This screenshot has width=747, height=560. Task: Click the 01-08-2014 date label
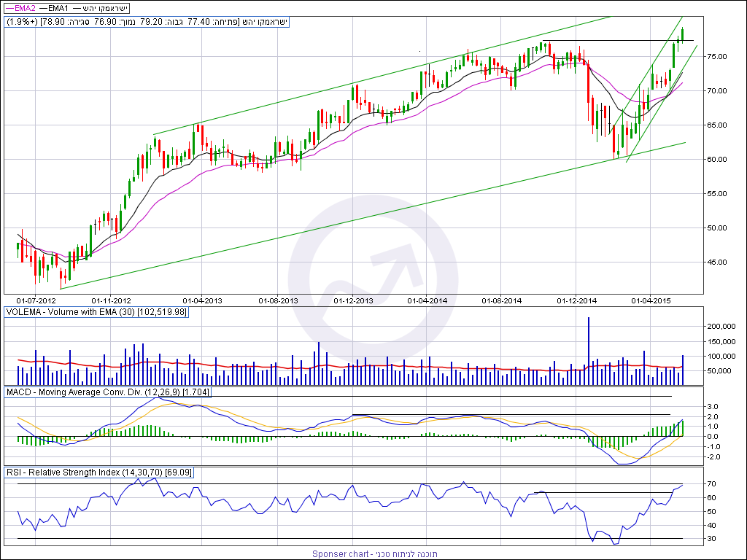502,301
